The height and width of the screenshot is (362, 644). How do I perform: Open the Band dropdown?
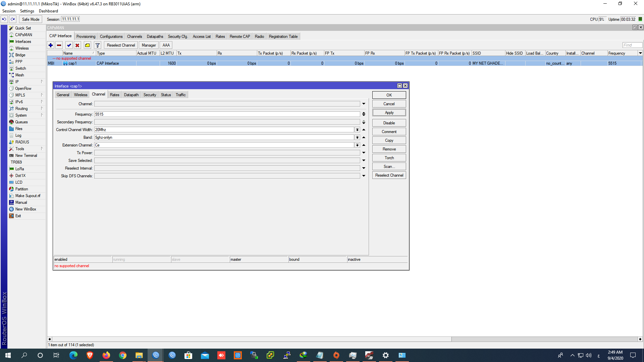[357, 137]
